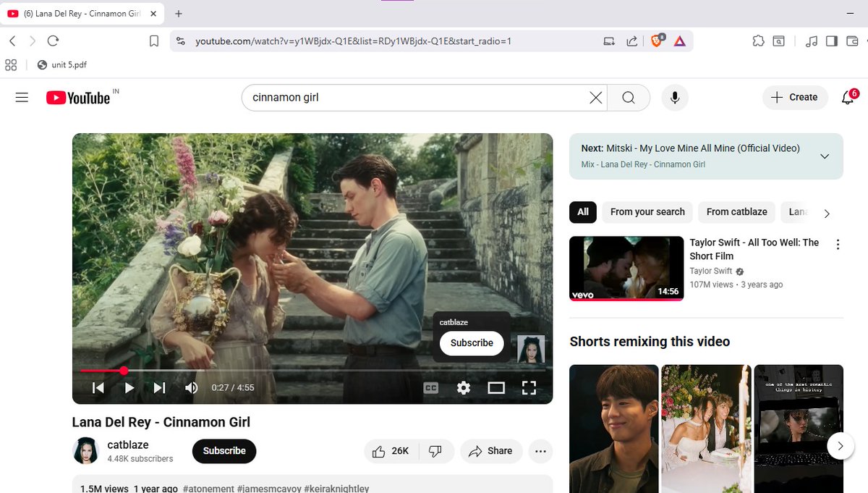Open the more options menu under the video
Screen dimensions: 868x493
tap(540, 450)
